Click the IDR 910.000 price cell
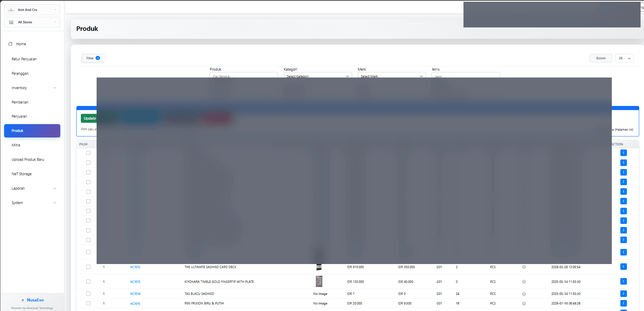The image size is (644, 311). point(355,267)
